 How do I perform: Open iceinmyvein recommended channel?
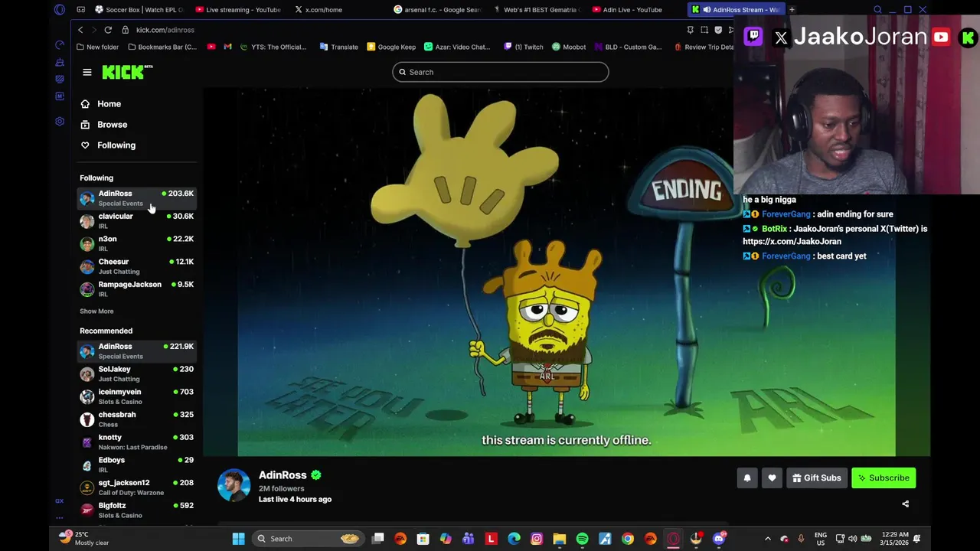coord(136,396)
